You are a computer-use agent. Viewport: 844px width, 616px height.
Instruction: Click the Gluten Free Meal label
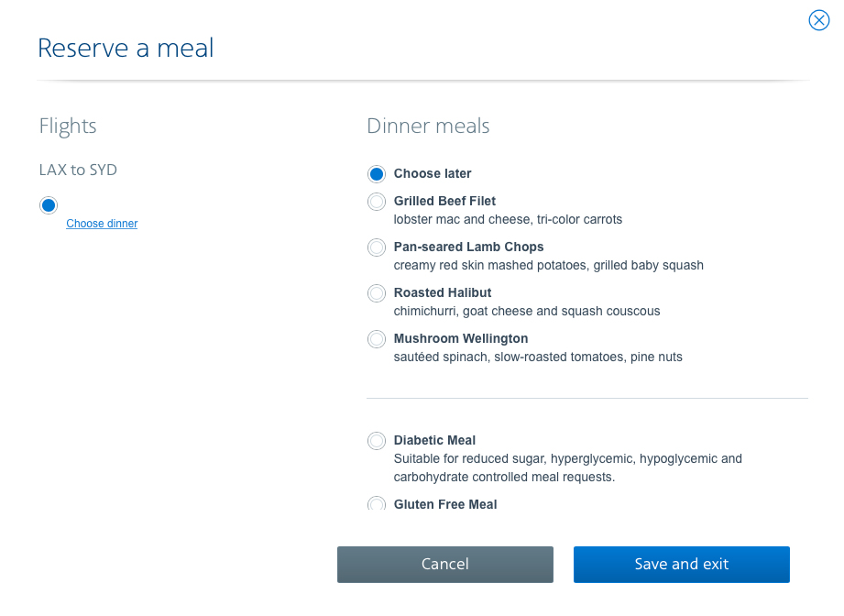point(445,504)
